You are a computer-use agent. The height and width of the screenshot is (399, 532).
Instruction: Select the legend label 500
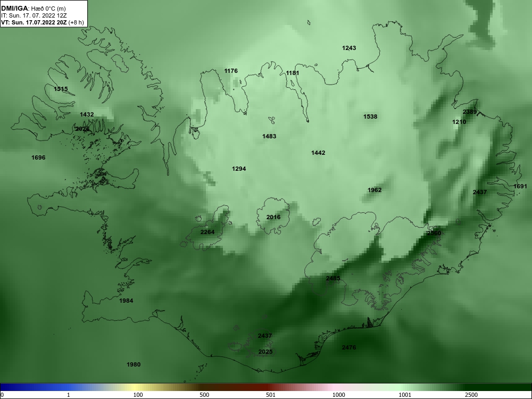[205, 395]
